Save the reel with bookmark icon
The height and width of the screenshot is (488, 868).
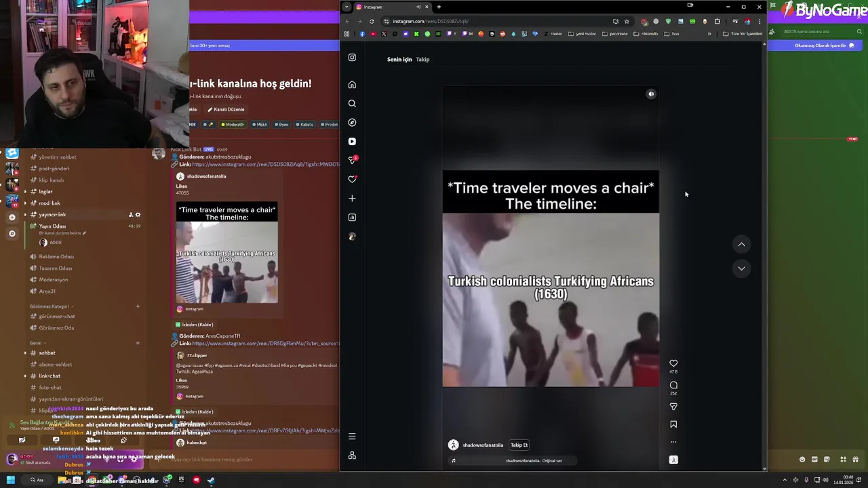(x=673, y=424)
